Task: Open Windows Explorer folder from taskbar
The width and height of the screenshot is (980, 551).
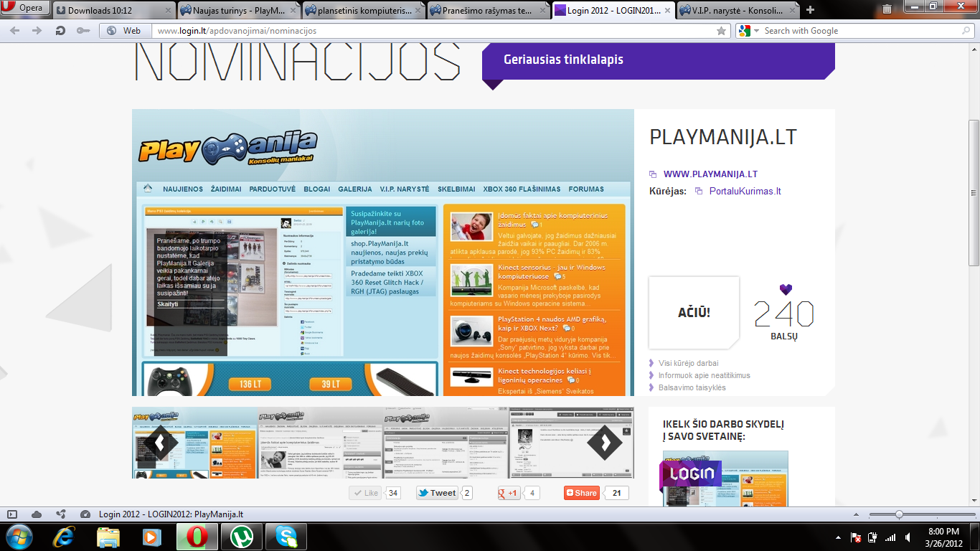Action: coord(108,537)
